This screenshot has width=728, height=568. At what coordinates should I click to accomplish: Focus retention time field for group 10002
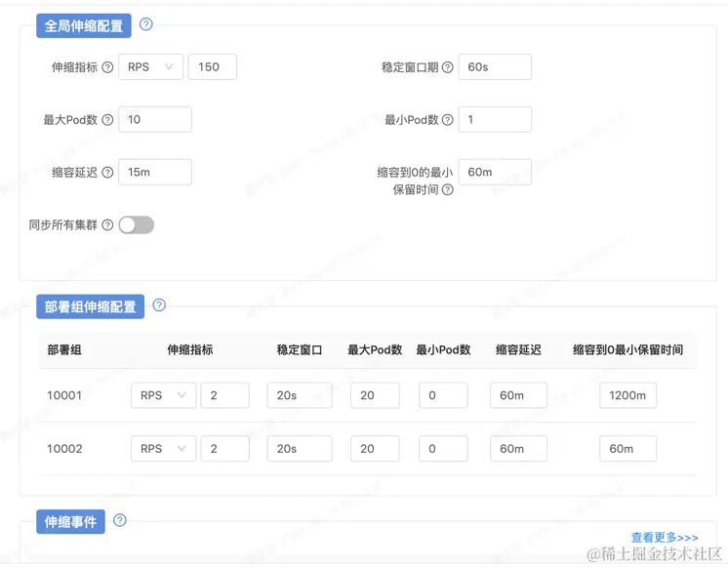click(627, 449)
